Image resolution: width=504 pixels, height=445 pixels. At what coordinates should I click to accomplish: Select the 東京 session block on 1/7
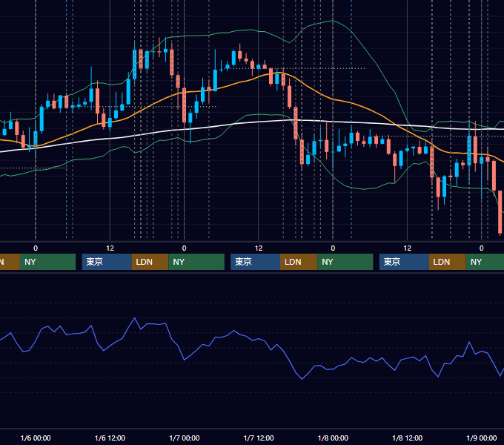[256, 262]
